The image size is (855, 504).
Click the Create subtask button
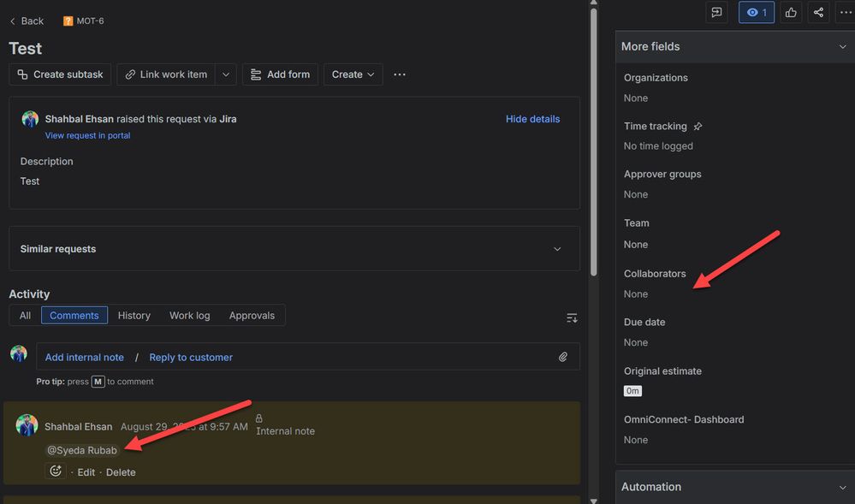pyautogui.click(x=60, y=74)
